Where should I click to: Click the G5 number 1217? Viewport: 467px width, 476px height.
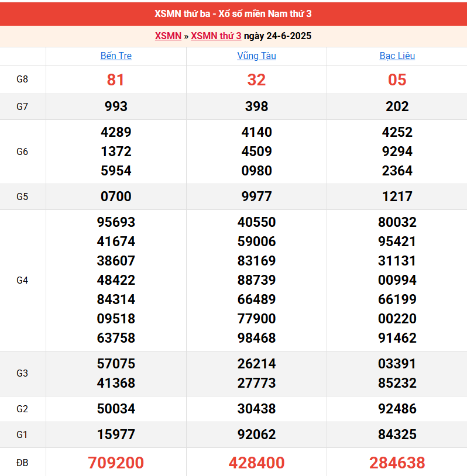[x=397, y=196]
